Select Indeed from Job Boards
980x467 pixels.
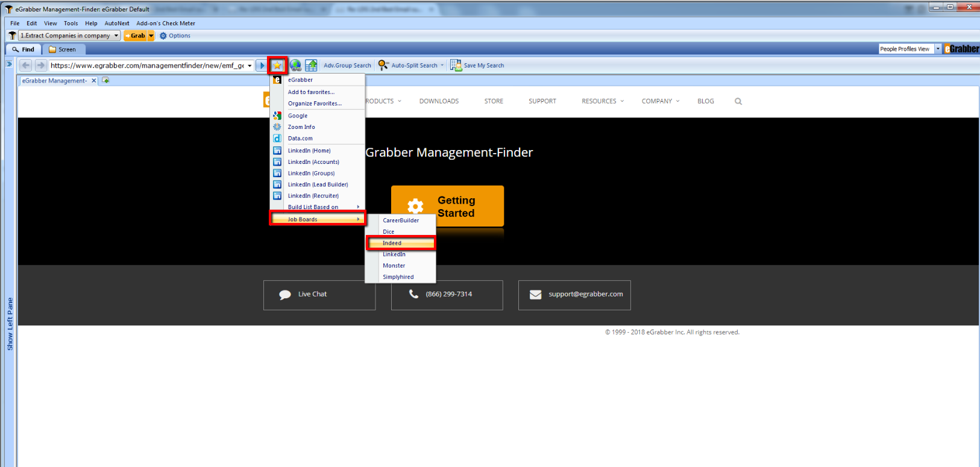click(x=401, y=243)
